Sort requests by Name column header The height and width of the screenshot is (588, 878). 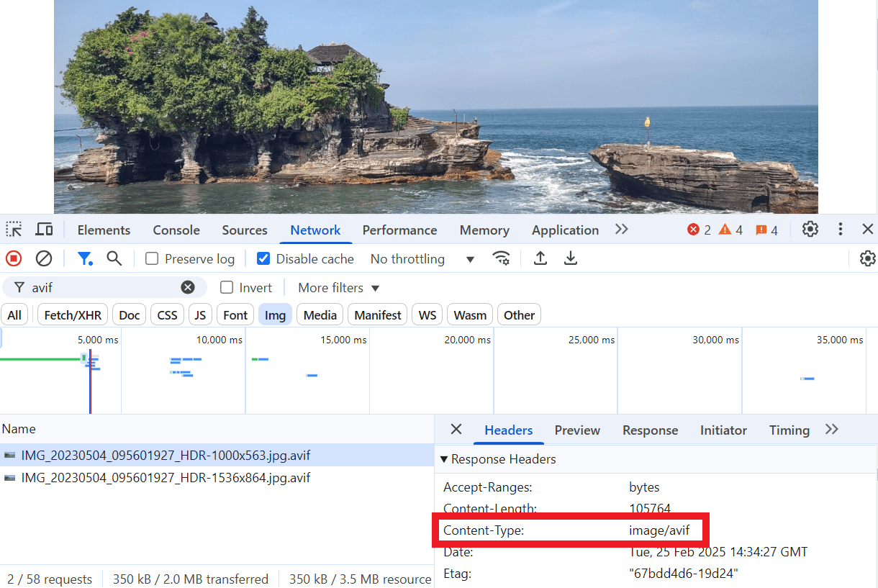(217, 429)
